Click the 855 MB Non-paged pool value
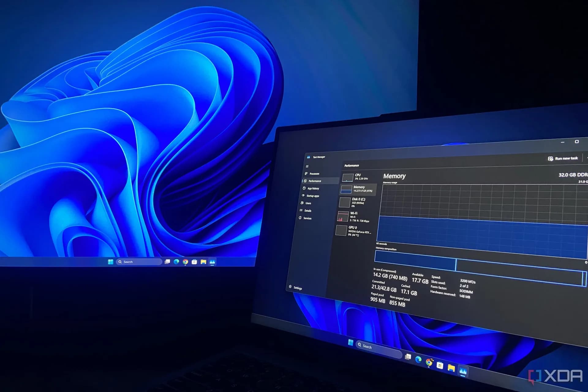Screen dimensions: 588x392 397,303
